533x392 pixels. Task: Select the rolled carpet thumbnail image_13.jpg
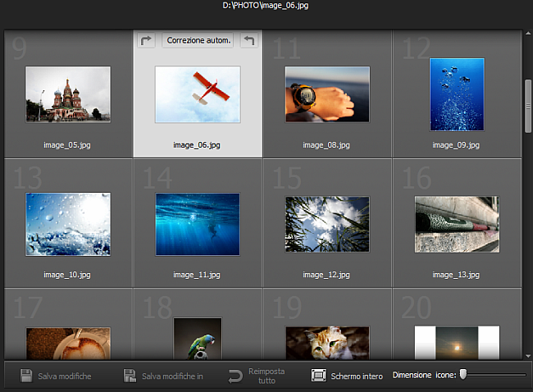pyautogui.click(x=457, y=225)
